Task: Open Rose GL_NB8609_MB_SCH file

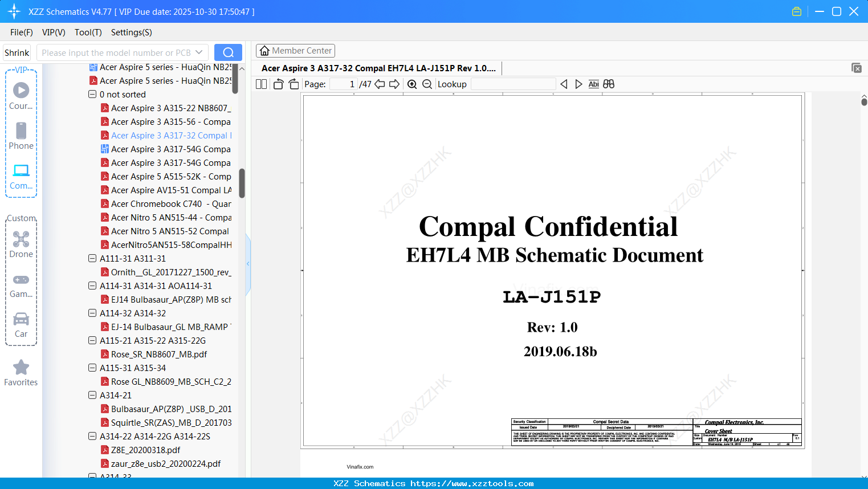Action: (x=166, y=381)
